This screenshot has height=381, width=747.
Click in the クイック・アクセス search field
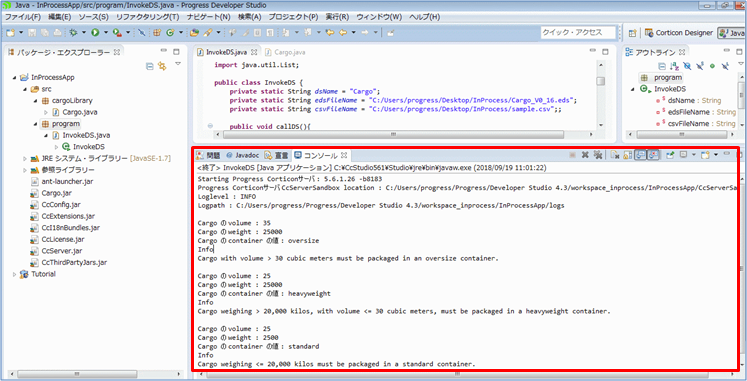click(578, 32)
